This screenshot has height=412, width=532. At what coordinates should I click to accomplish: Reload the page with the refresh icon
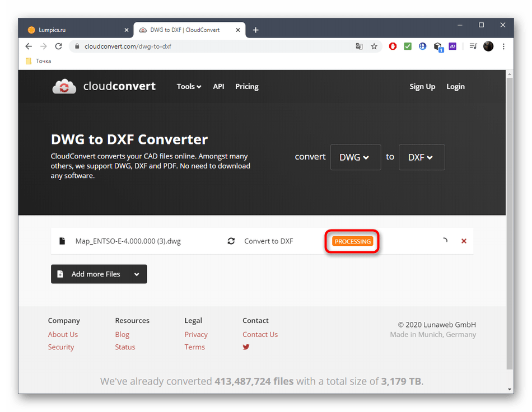58,46
